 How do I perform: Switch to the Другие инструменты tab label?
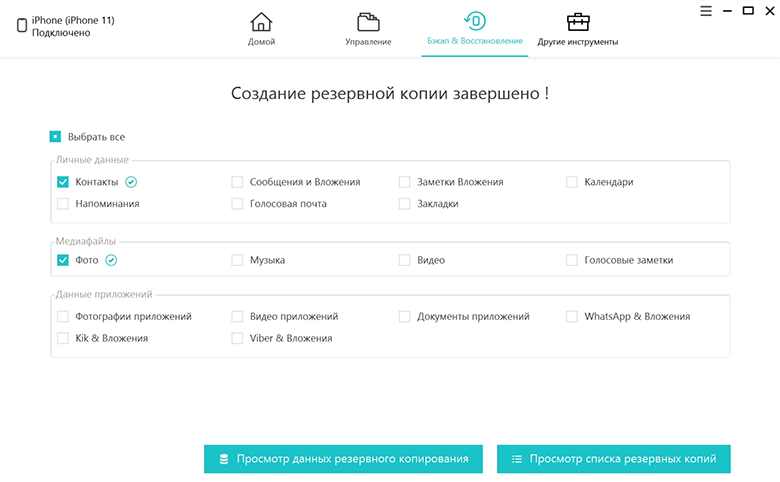point(577,42)
